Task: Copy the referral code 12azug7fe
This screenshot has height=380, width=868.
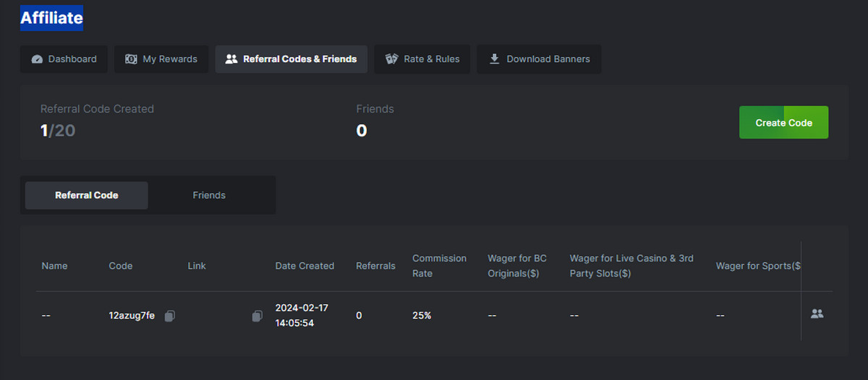Action: [x=170, y=316]
